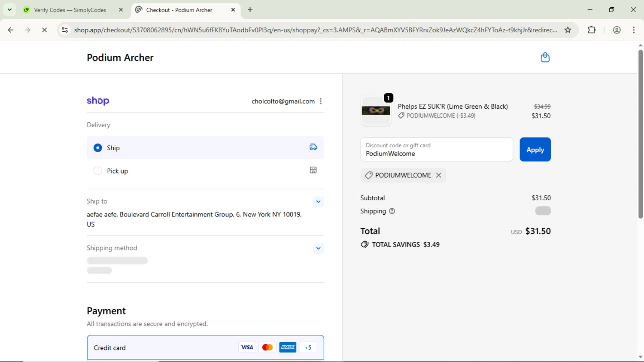
Task: Open the browser Extensions icon
Action: tap(592, 30)
